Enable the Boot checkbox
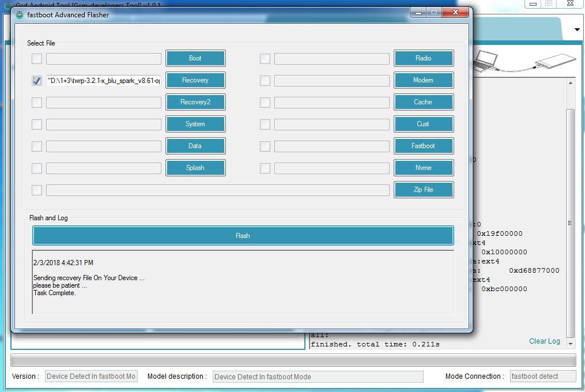585x392 pixels. click(37, 59)
